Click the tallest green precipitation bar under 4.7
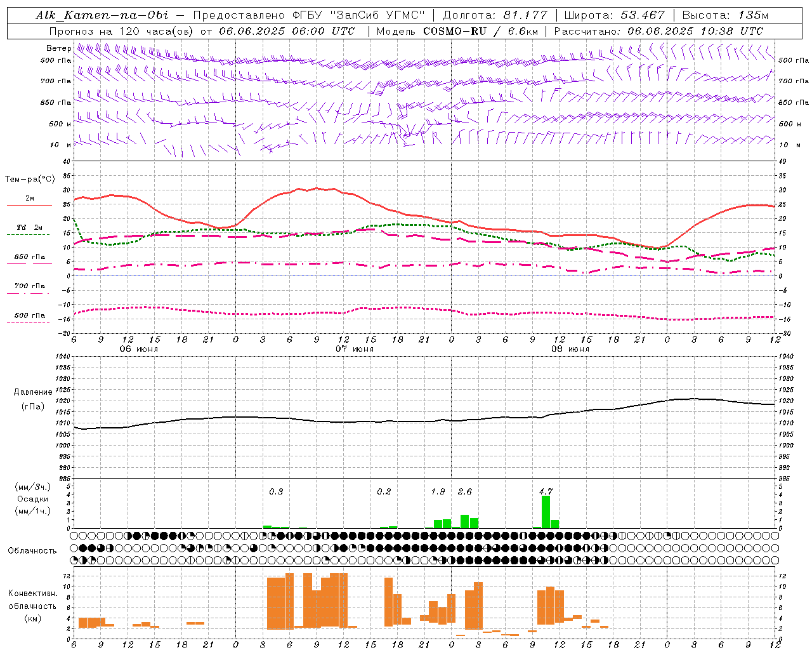Viewport: 812px width, 650px height. pyautogui.click(x=546, y=512)
